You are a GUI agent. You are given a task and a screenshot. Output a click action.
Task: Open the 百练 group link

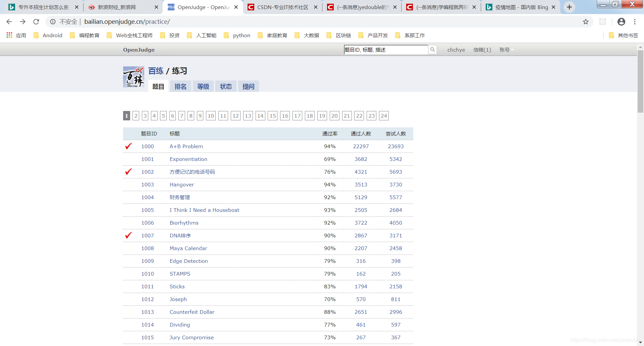pyautogui.click(x=156, y=71)
